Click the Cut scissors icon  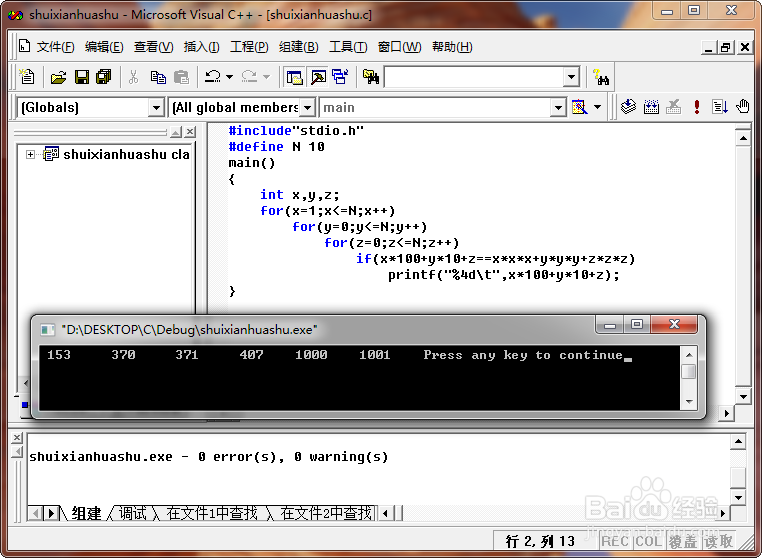(x=133, y=77)
